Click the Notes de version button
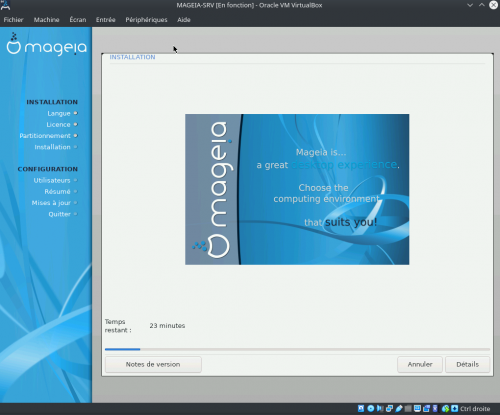 pyautogui.click(x=153, y=364)
